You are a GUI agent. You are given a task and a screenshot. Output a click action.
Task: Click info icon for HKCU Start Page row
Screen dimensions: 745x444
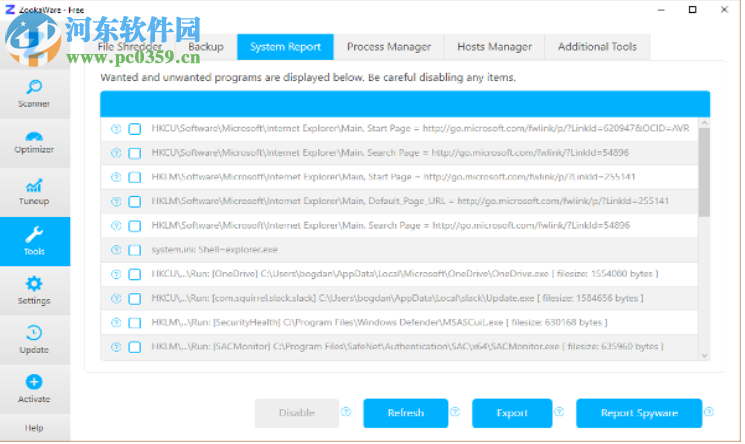tap(116, 129)
